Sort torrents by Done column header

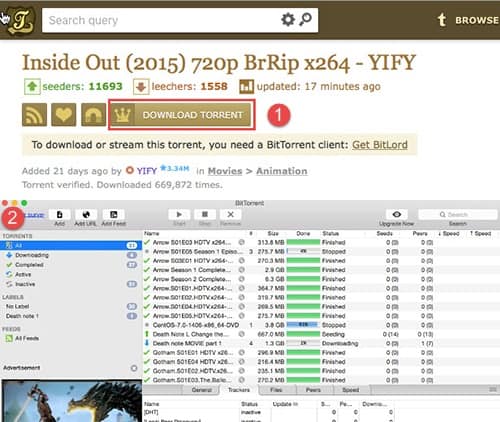click(x=303, y=234)
